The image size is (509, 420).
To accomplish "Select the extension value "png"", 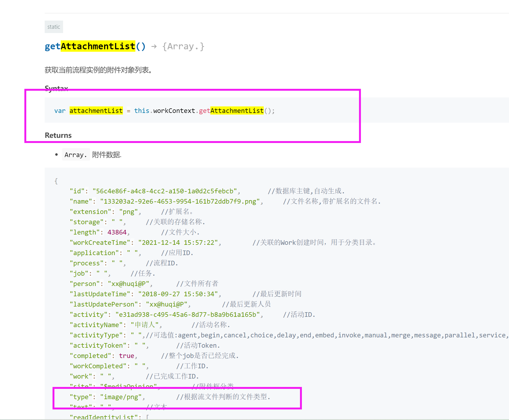I will [129, 212].
